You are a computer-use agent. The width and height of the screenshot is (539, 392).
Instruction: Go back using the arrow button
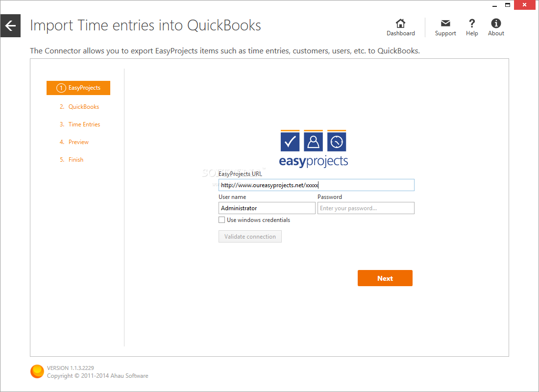[x=10, y=26]
